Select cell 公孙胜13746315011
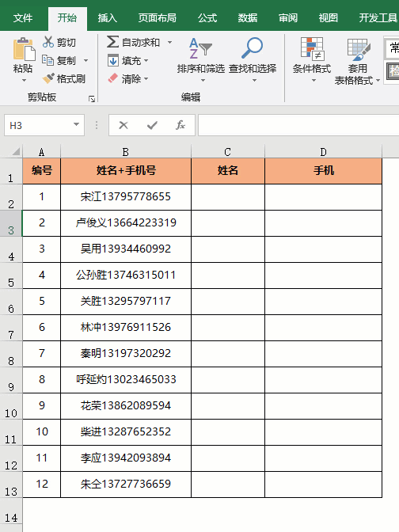 pyautogui.click(x=126, y=275)
